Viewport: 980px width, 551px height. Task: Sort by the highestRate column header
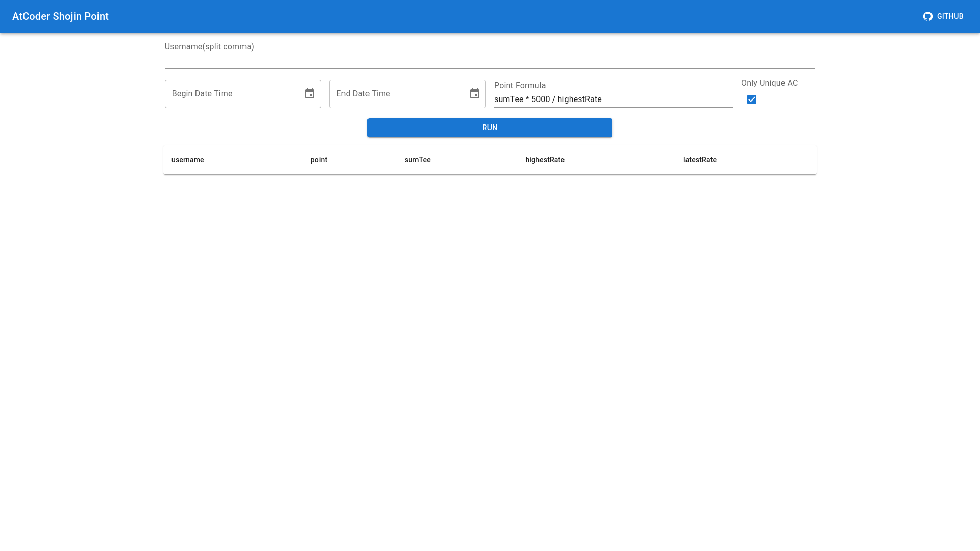(545, 160)
